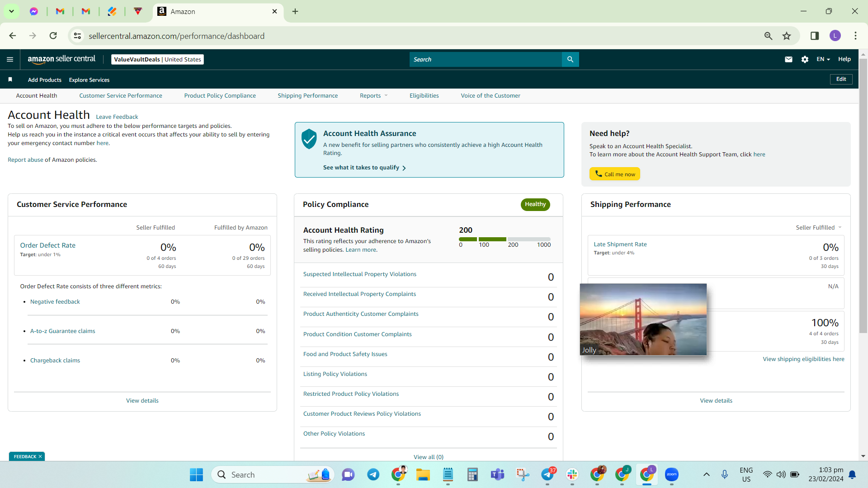
Task: Open Eligibilities tab
Action: [424, 95]
